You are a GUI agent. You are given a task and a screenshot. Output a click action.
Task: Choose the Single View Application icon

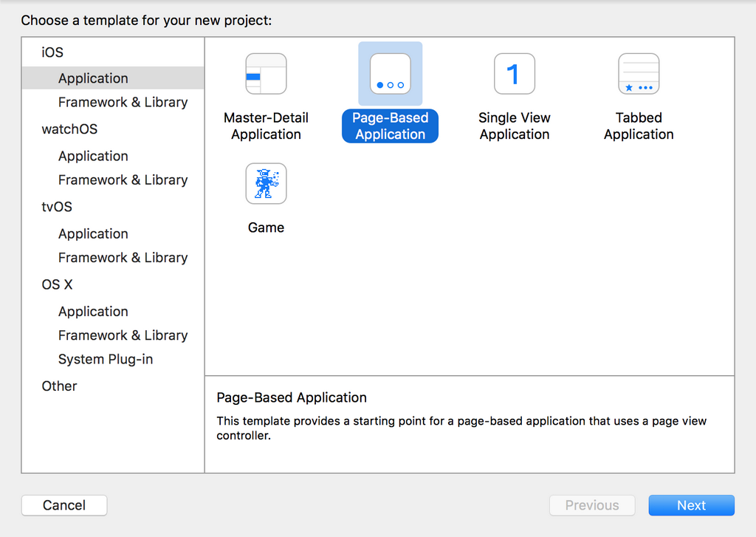[514, 74]
